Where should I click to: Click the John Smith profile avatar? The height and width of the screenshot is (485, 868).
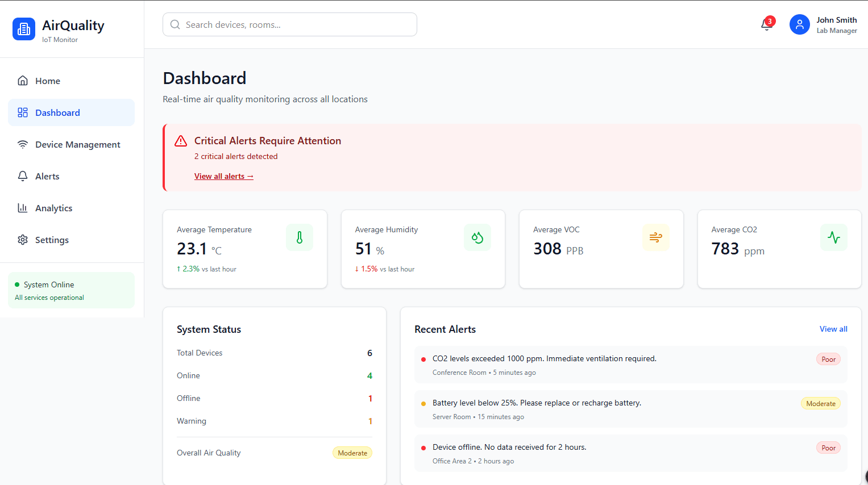click(x=799, y=24)
